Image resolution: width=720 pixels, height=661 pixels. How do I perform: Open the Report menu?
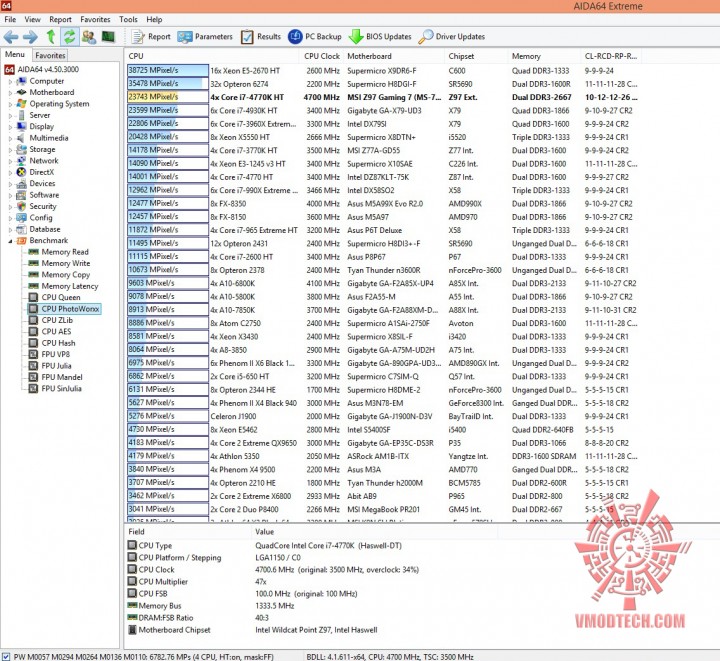[x=61, y=19]
